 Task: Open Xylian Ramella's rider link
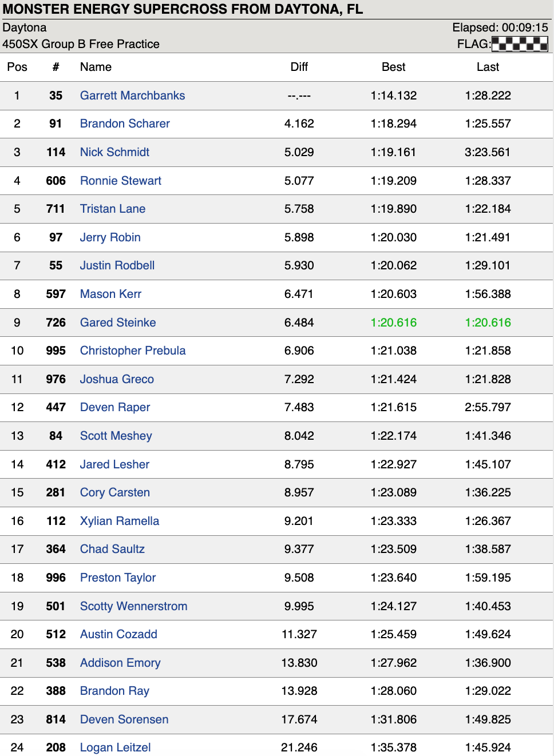(x=120, y=521)
